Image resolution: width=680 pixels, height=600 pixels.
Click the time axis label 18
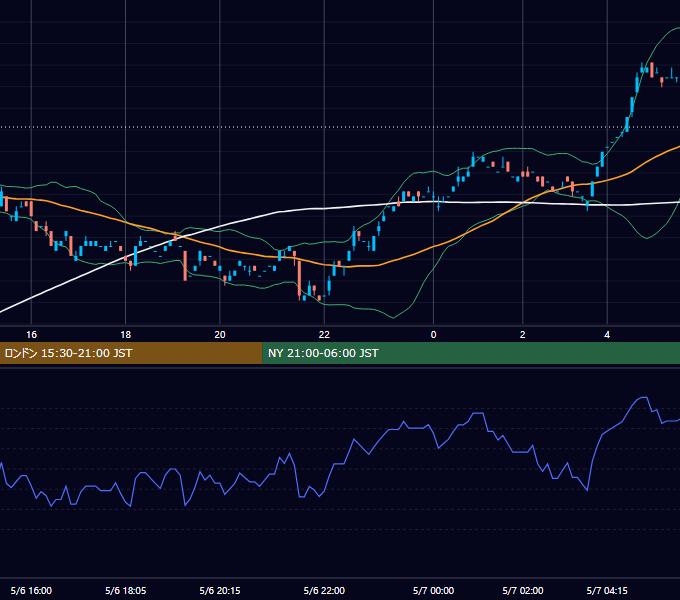point(125,335)
